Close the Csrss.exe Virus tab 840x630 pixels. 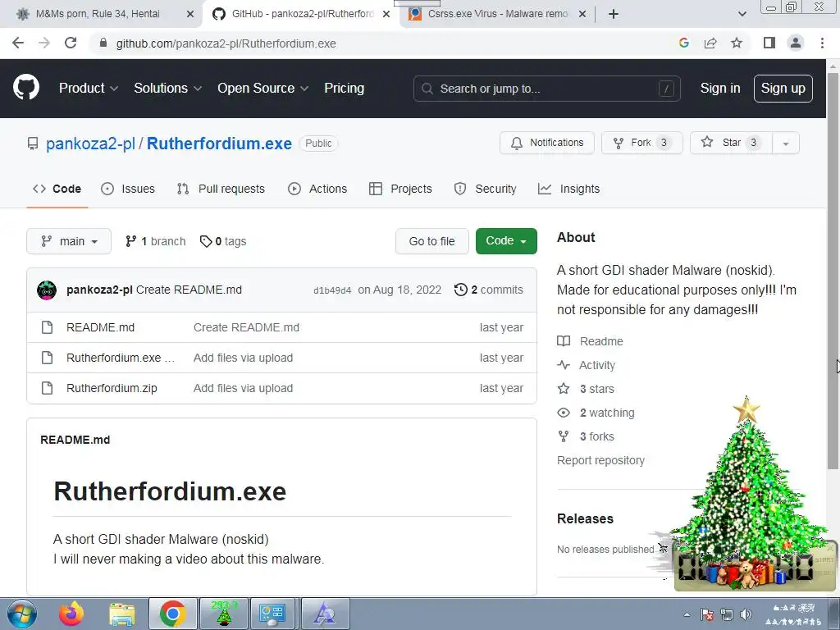click(x=582, y=14)
